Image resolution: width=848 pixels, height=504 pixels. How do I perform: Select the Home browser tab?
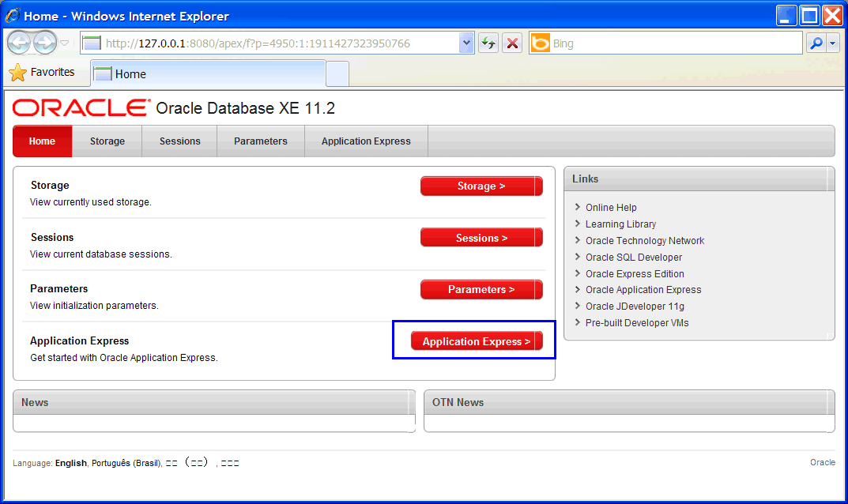(208, 73)
